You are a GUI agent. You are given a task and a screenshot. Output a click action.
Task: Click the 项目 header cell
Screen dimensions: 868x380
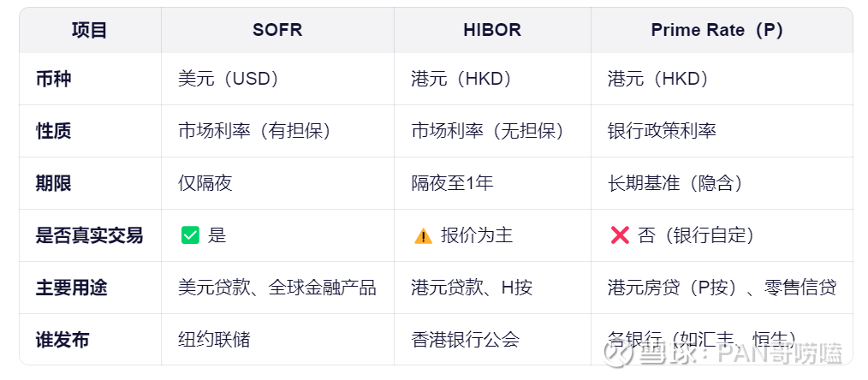click(x=90, y=31)
